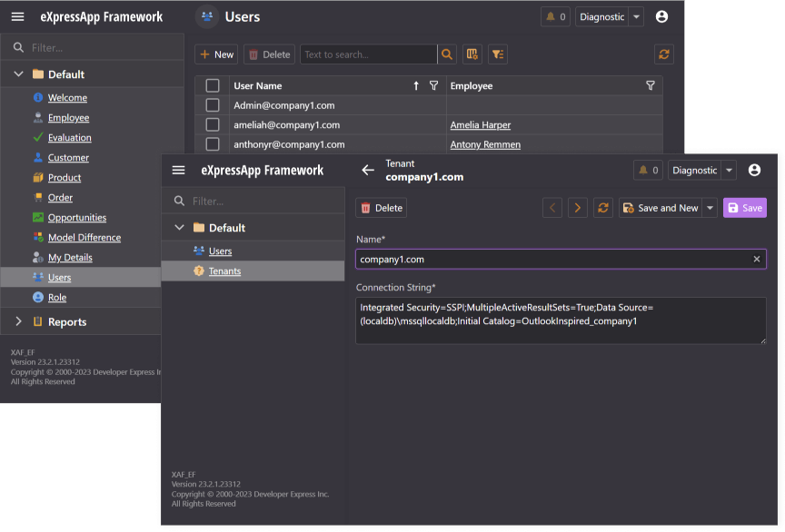
Task: Go to next tenant record
Action: click(577, 208)
